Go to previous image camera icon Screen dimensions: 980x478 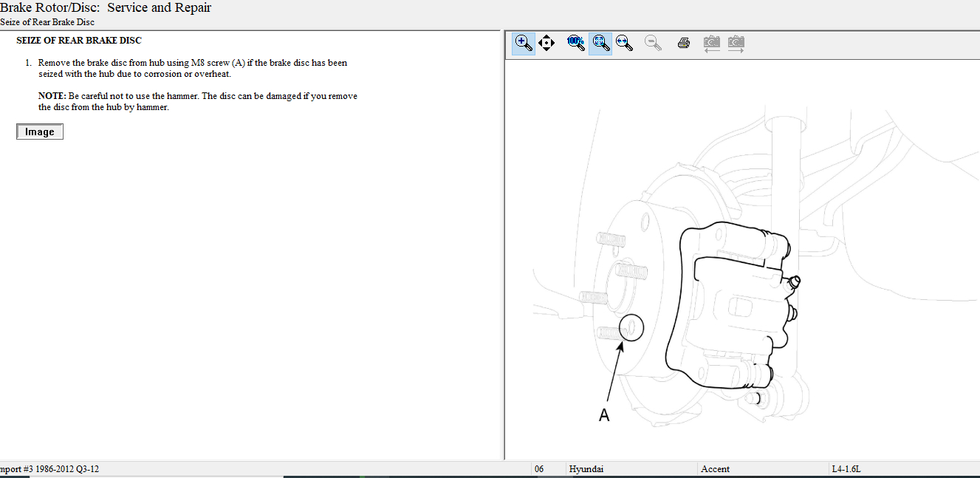click(711, 43)
